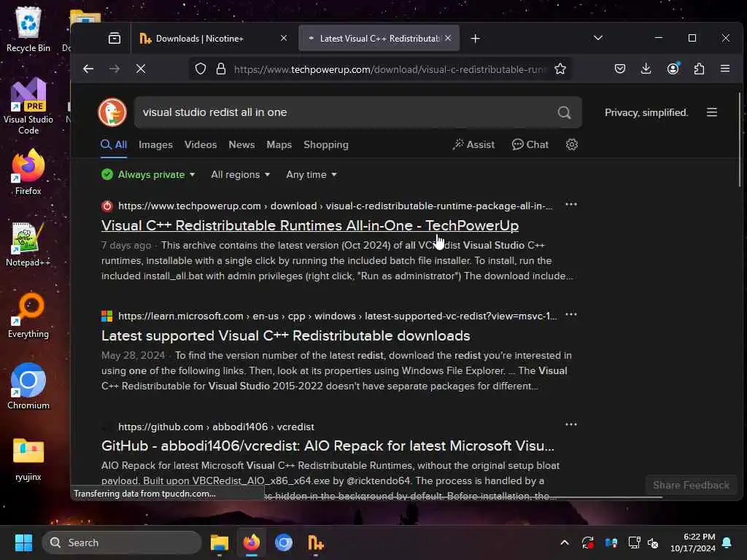Close the Downloads Nicotine+ tab
The height and width of the screenshot is (560, 747).
coord(284,38)
